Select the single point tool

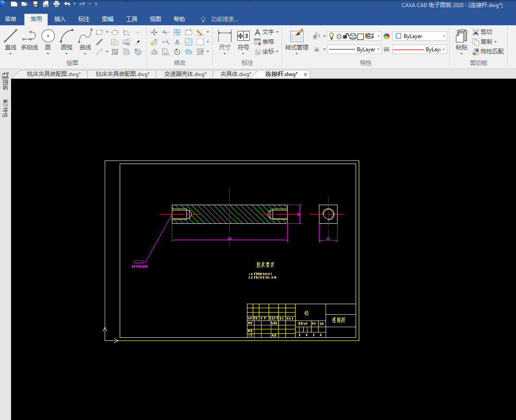(x=137, y=32)
